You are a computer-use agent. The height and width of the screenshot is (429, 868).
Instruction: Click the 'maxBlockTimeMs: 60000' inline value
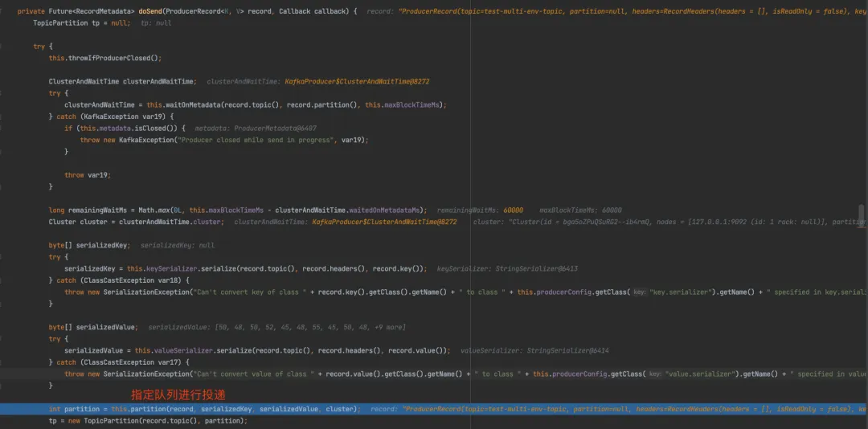click(580, 210)
